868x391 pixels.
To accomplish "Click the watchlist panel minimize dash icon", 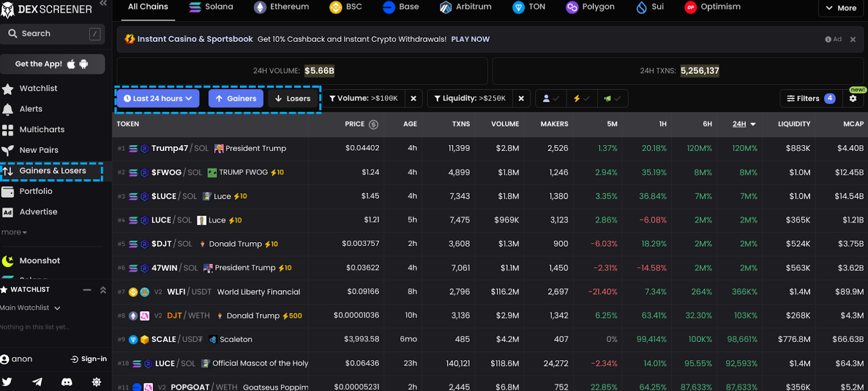I will tap(87, 290).
